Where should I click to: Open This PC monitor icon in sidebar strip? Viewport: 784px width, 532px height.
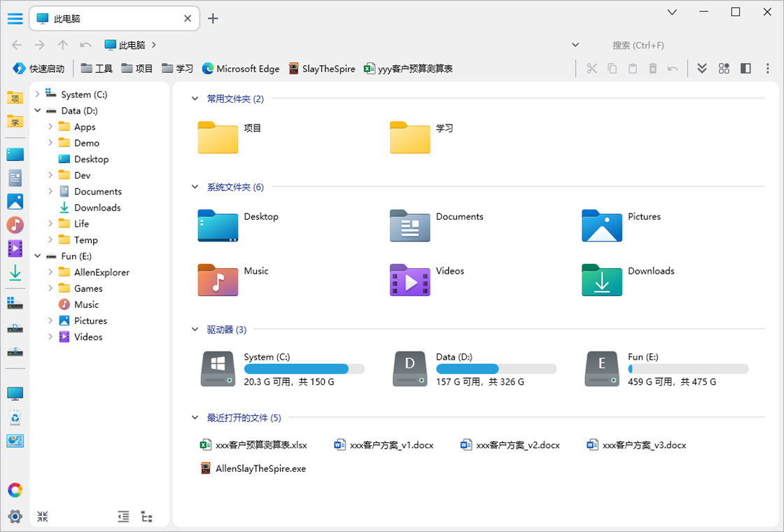click(15, 394)
